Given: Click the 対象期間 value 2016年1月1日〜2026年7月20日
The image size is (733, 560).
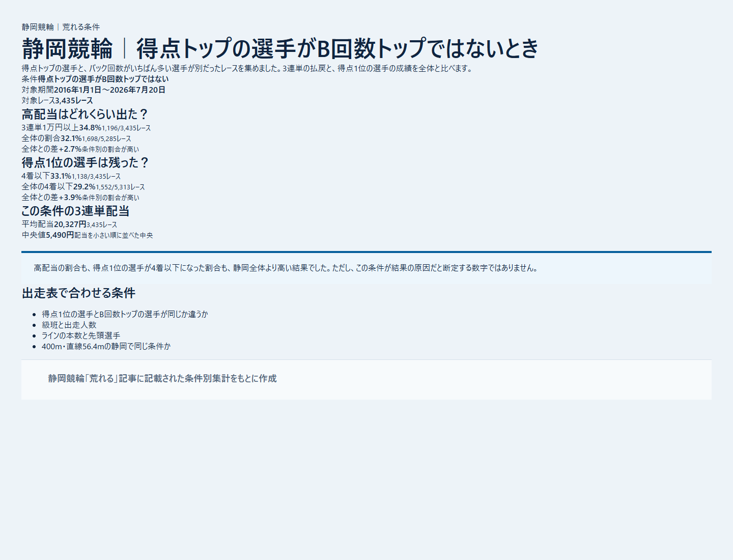Looking at the screenshot, I should click(110, 90).
